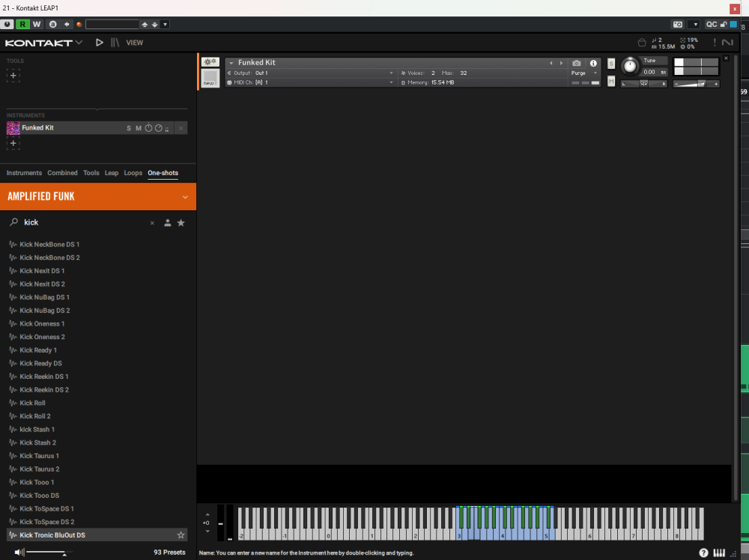Open the Kontakt main menu chevron

pyautogui.click(x=79, y=43)
